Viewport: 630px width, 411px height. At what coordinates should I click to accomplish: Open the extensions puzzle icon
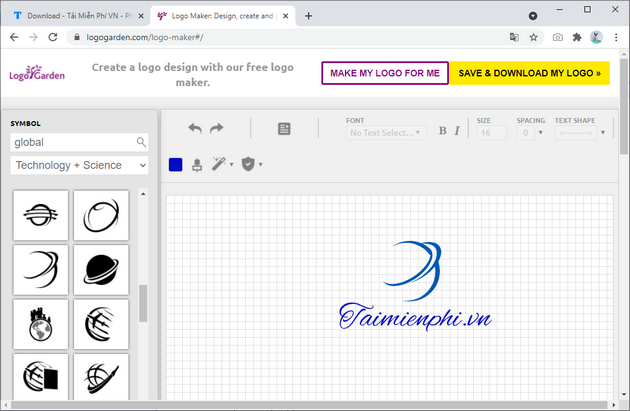pyautogui.click(x=577, y=37)
